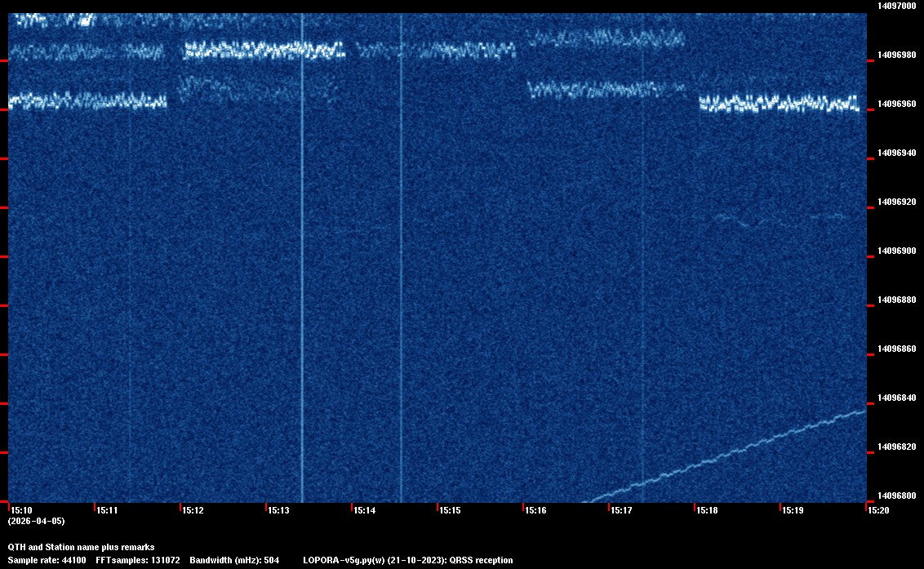Select the Sample rate: 44100 text
This screenshot has height=569, width=924.
47,560
